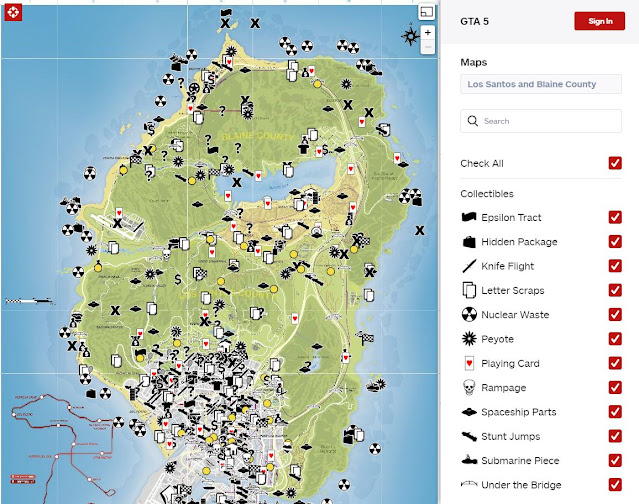
Task: Toggle the Check All checkbox
Action: point(615,163)
